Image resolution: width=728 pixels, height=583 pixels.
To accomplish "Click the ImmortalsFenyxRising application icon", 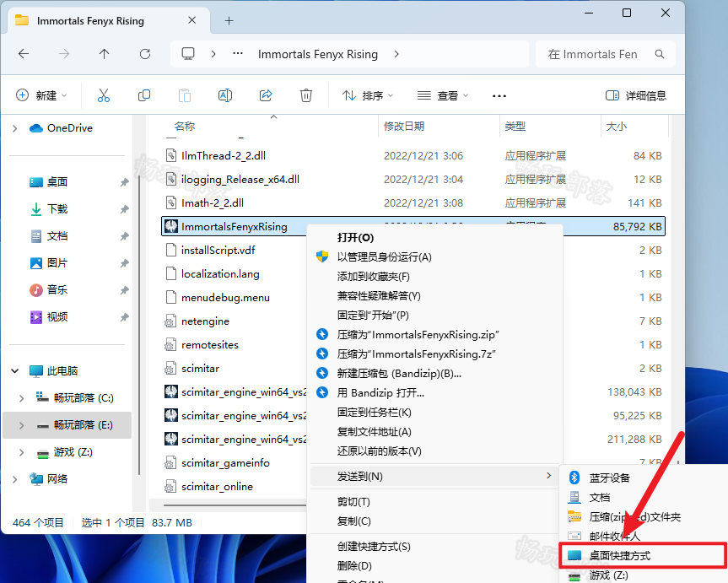I will (x=171, y=226).
